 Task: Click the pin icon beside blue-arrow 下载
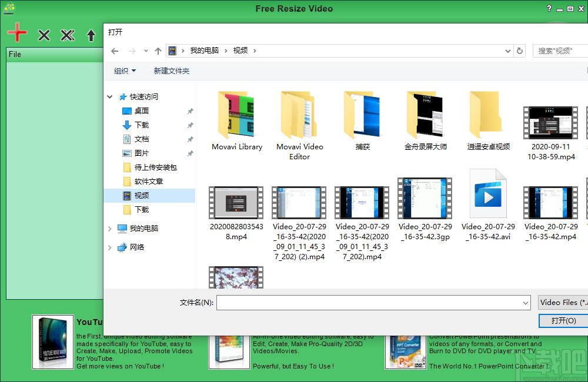point(190,125)
